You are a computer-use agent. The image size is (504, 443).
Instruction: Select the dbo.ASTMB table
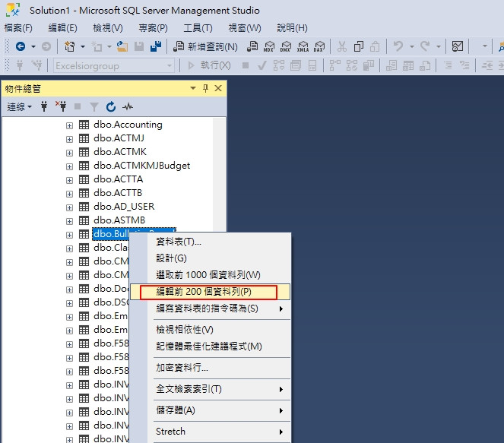pyautogui.click(x=119, y=220)
